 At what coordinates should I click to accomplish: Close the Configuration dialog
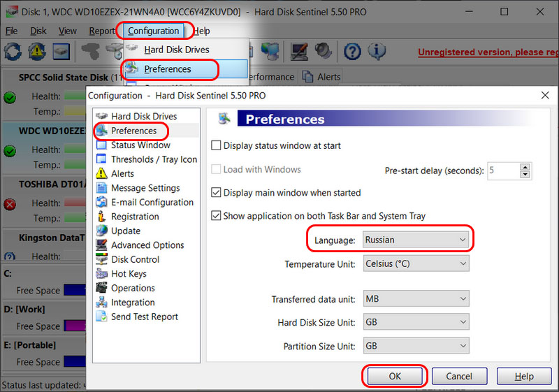click(x=545, y=95)
